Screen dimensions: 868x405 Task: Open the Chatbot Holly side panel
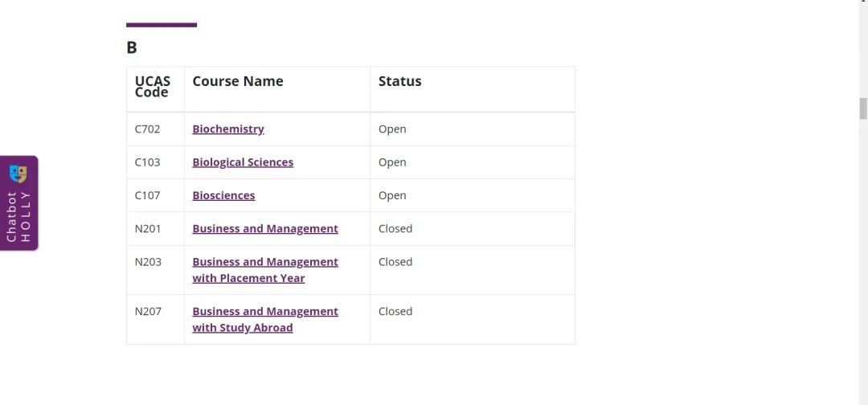point(18,203)
